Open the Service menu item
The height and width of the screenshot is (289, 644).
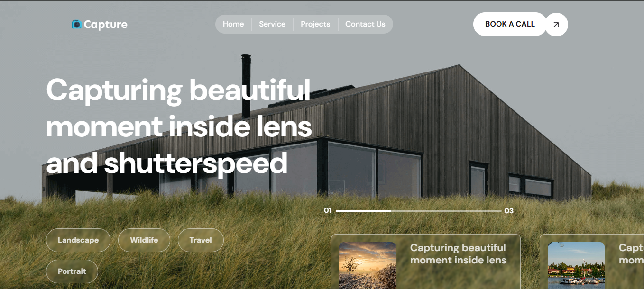pos(272,24)
